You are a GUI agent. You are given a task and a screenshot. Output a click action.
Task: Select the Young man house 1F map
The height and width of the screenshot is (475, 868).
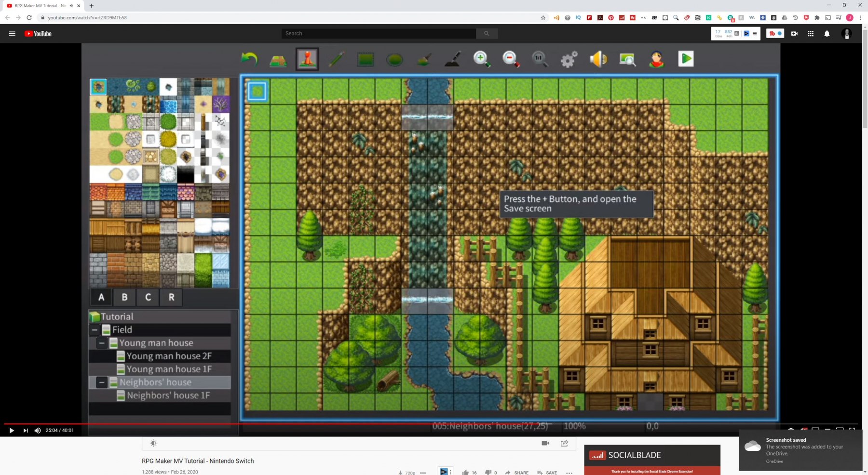pos(160,369)
